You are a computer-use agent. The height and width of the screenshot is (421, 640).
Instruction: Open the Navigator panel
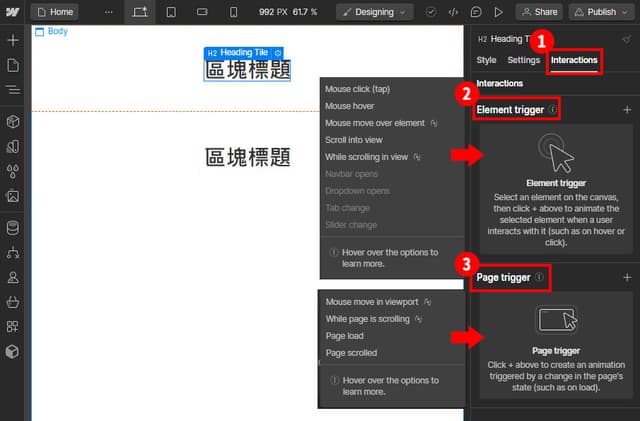pos(13,89)
